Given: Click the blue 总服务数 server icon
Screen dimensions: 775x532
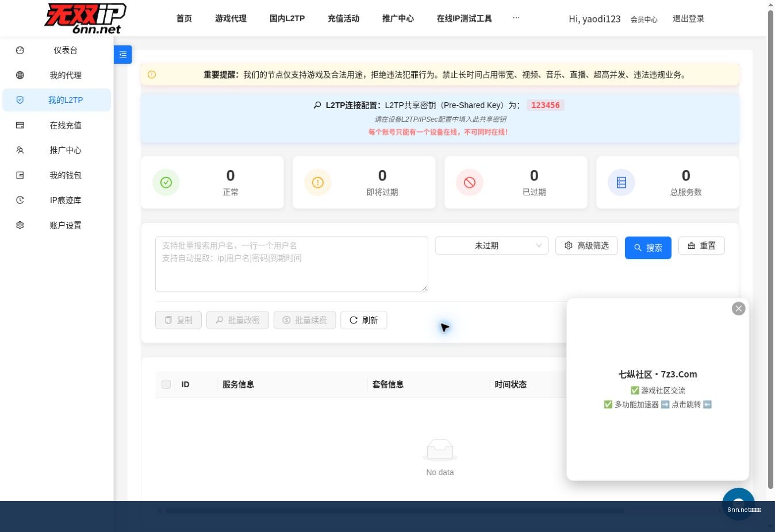Looking at the screenshot, I should [621, 182].
